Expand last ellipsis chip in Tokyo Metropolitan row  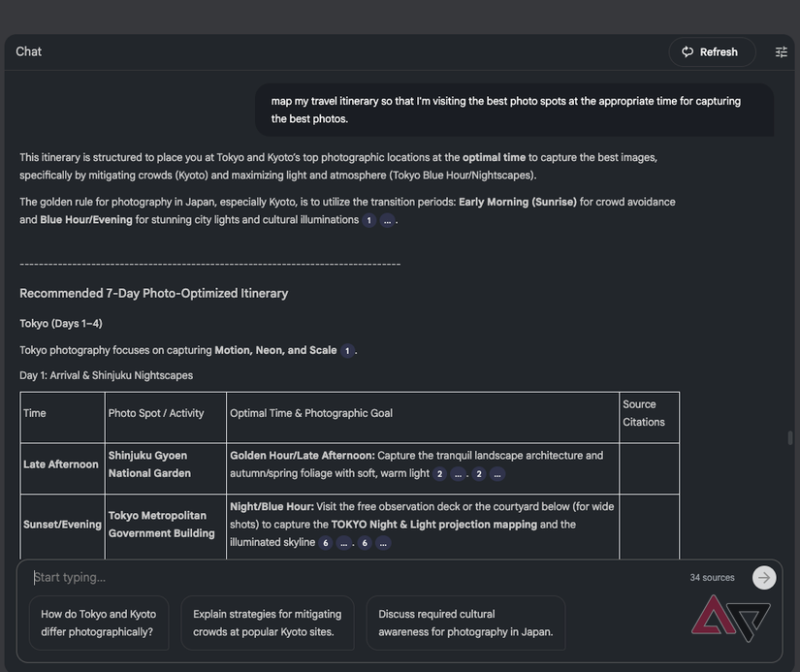click(383, 543)
